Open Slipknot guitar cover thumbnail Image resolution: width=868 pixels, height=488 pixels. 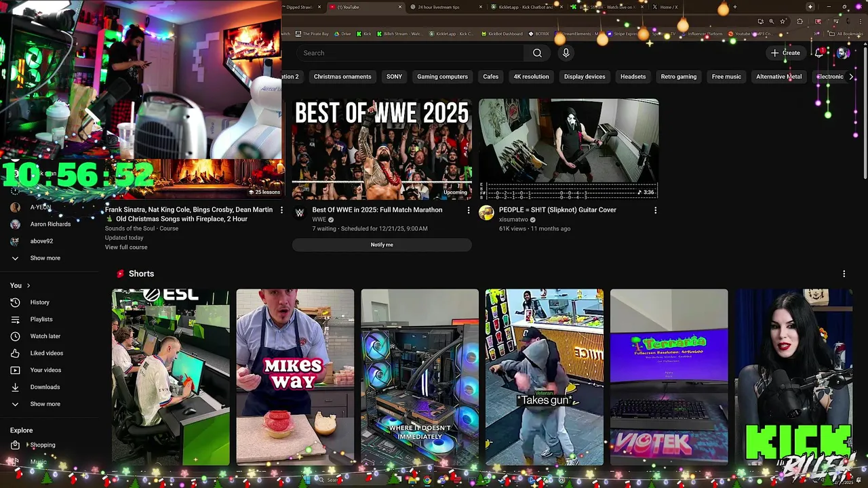[x=568, y=149]
